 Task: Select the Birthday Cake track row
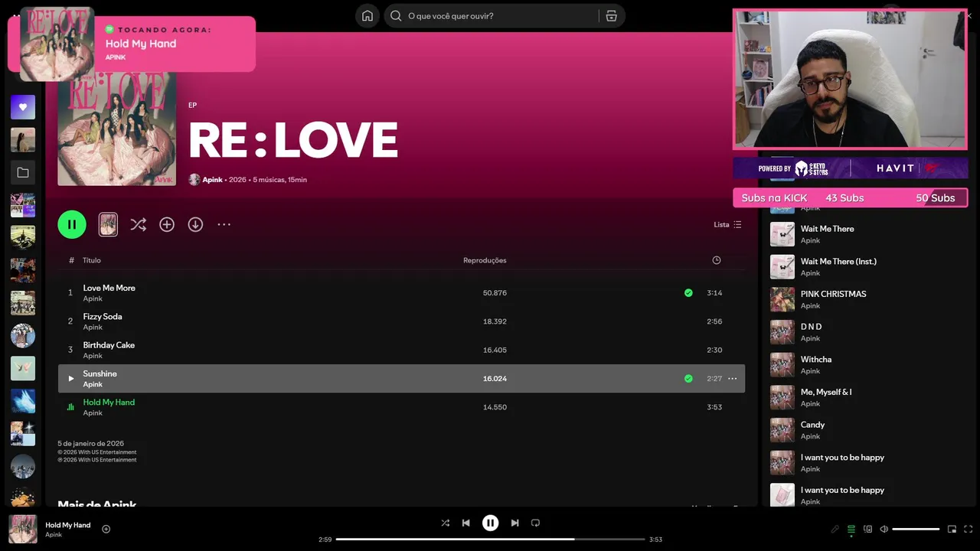pos(401,350)
